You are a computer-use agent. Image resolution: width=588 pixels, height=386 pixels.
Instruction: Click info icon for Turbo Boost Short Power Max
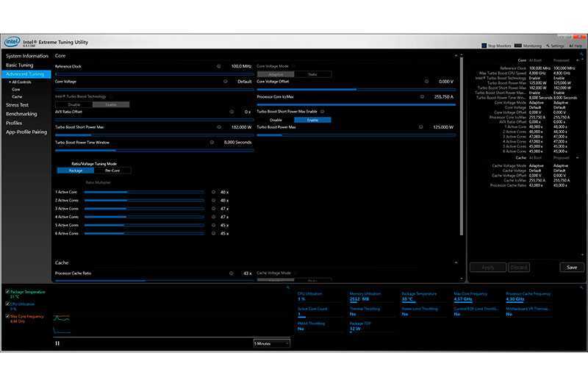[219, 127]
